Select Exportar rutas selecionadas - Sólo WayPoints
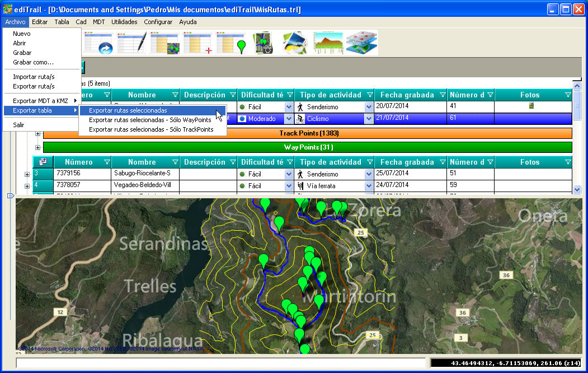The height and width of the screenshot is (373, 588). pos(150,120)
